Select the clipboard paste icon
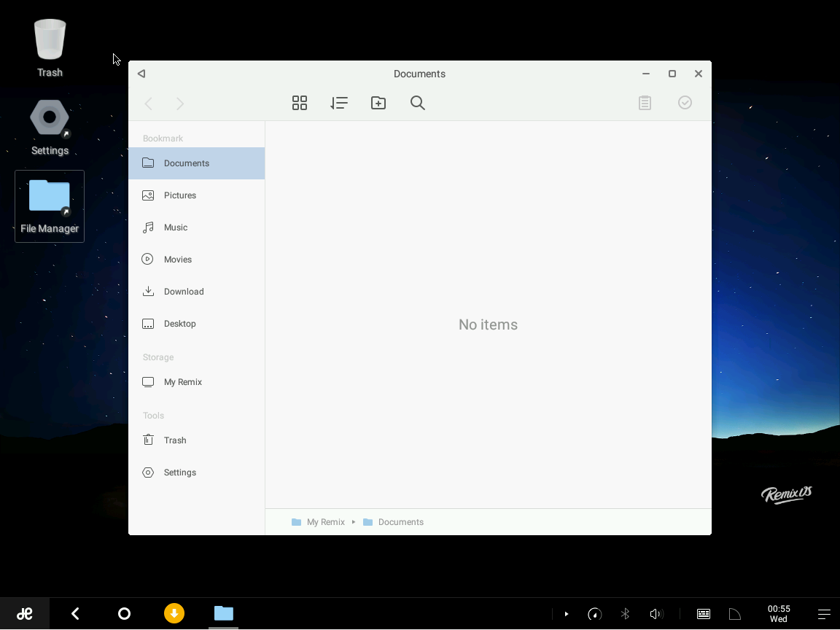This screenshot has height=630, width=840. tap(645, 103)
